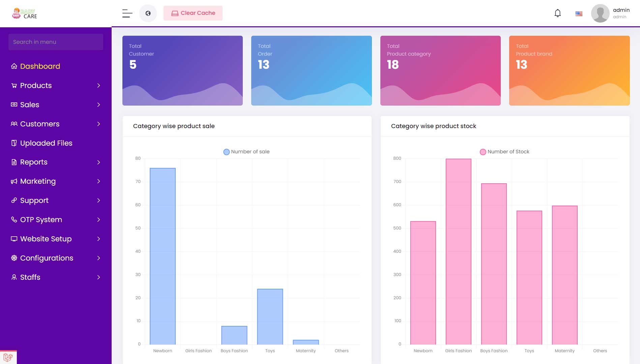
Task: Click the Clear Cache button
Action: tap(193, 13)
